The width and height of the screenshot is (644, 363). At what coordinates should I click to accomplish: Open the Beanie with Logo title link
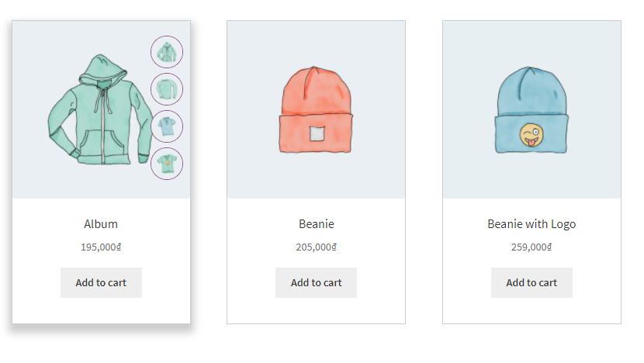(x=531, y=224)
